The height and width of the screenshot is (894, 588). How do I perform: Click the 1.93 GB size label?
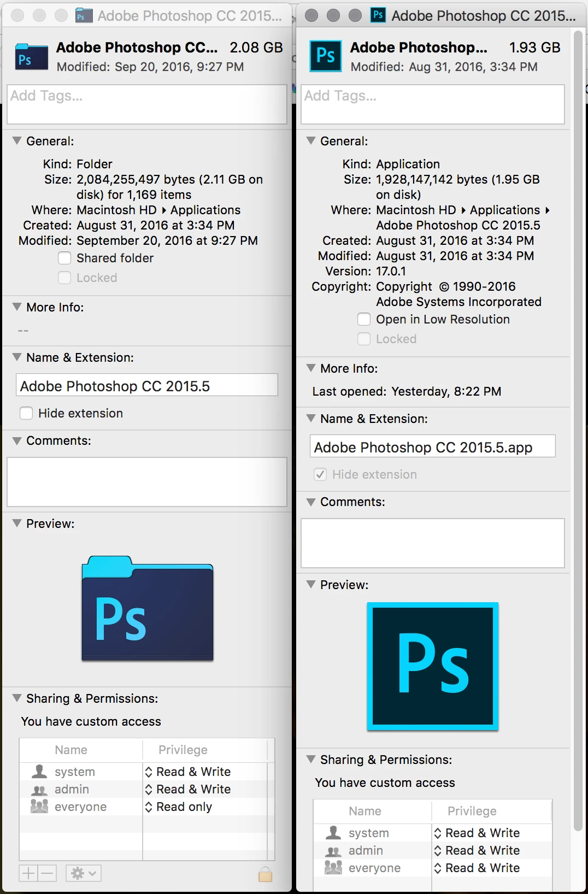535,48
